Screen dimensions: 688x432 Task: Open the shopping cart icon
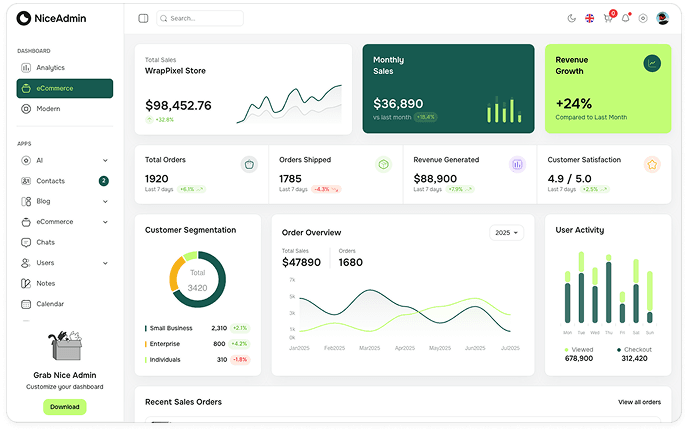tap(608, 18)
